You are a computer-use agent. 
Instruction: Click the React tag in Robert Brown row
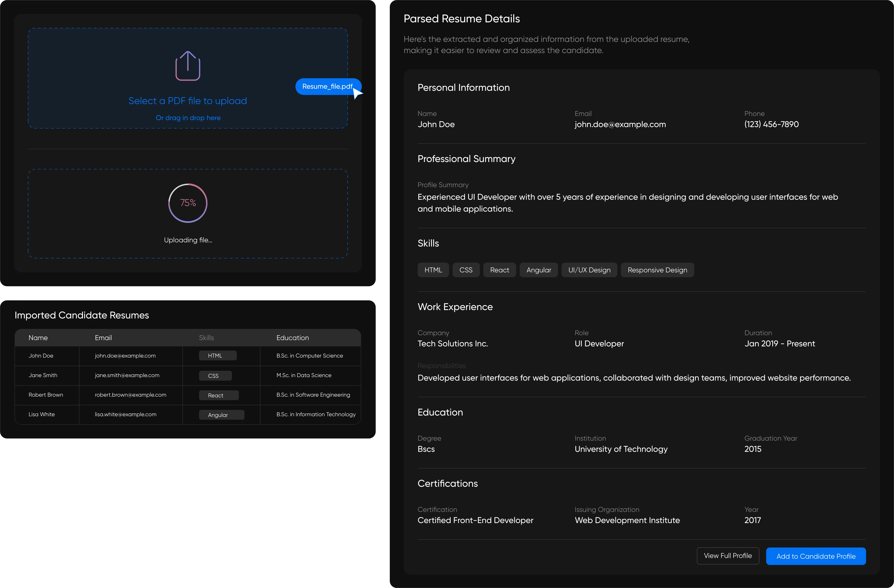(218, 395)
